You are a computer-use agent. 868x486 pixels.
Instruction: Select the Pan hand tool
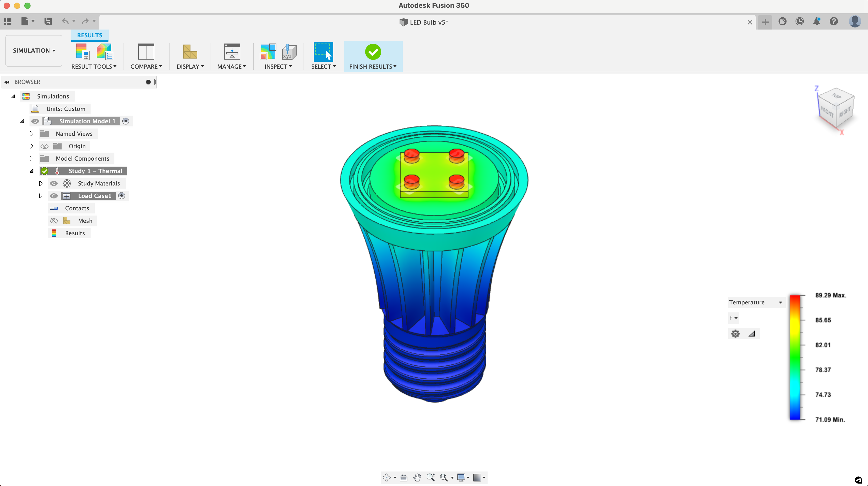pyautogui.click(x=417, y=477)
